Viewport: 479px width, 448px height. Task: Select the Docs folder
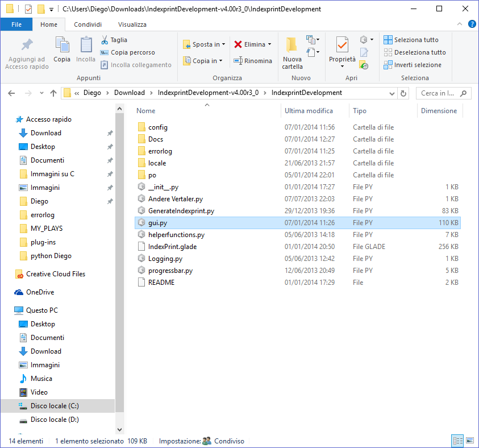pyautogui.click(x=298, y=139)
